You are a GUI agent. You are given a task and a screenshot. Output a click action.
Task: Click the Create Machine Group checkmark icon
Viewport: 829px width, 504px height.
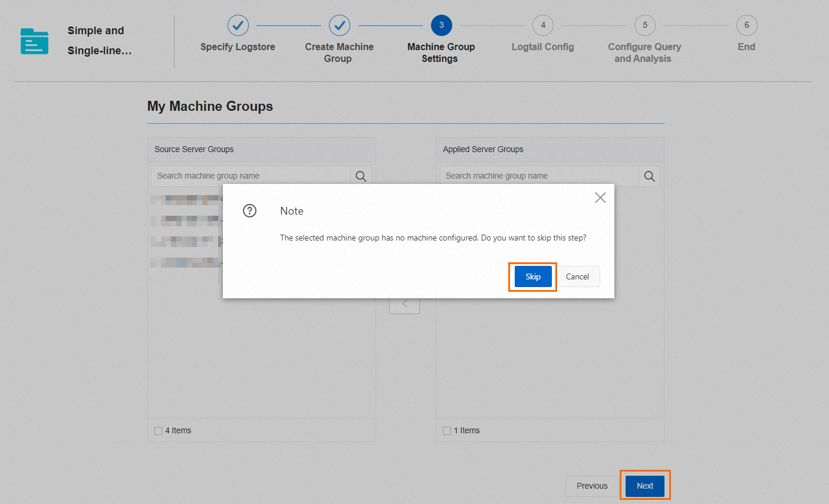(x=339, y=25)
